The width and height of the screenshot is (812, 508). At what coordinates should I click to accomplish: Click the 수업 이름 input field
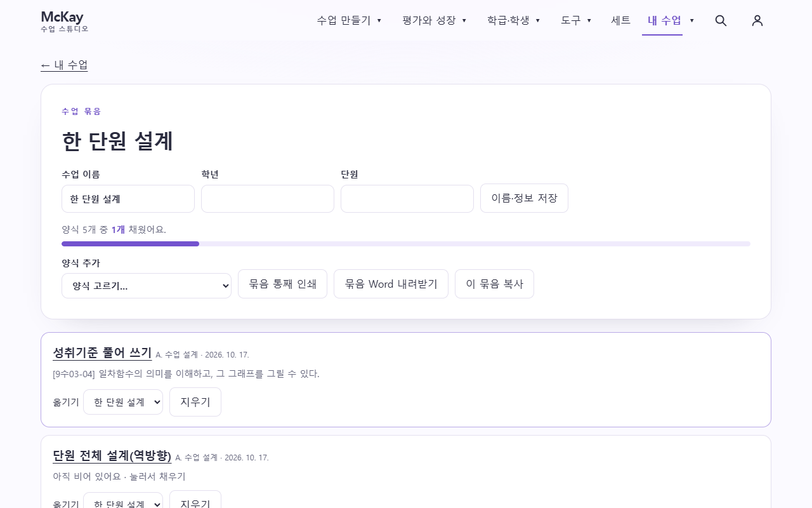(128, 199)
